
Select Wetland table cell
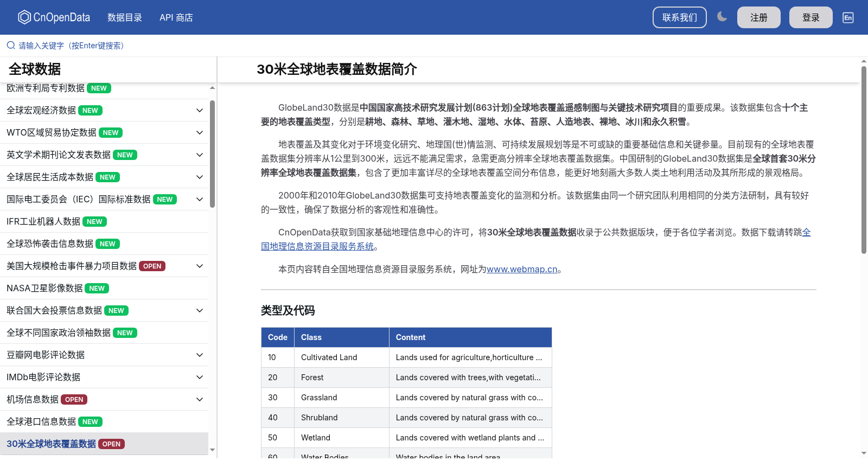tap(342, 438)
